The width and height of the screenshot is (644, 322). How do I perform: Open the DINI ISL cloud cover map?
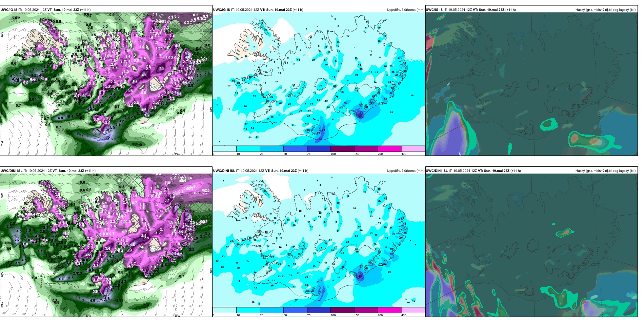tap(531, 245)
